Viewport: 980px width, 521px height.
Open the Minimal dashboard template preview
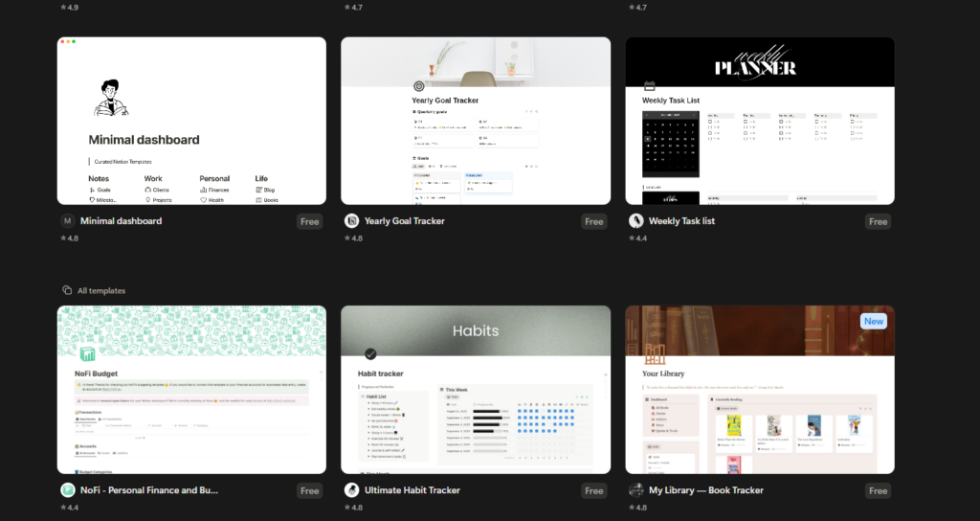pos(191,121)
